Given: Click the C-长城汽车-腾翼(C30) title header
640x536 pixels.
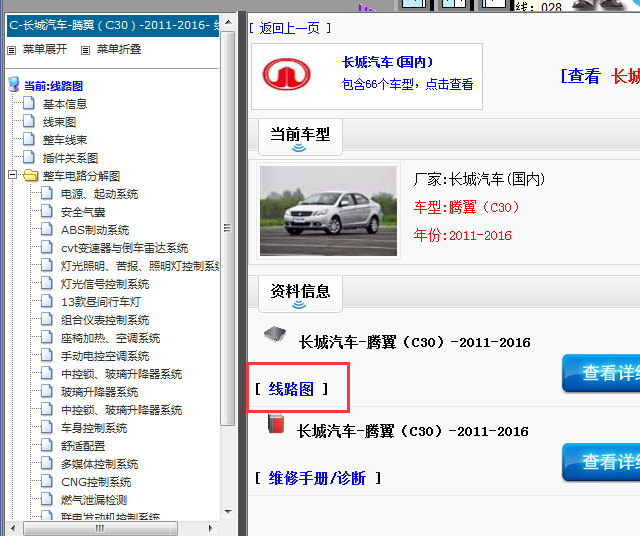Looking at the screenshot, I should click(x=113, y=25).
